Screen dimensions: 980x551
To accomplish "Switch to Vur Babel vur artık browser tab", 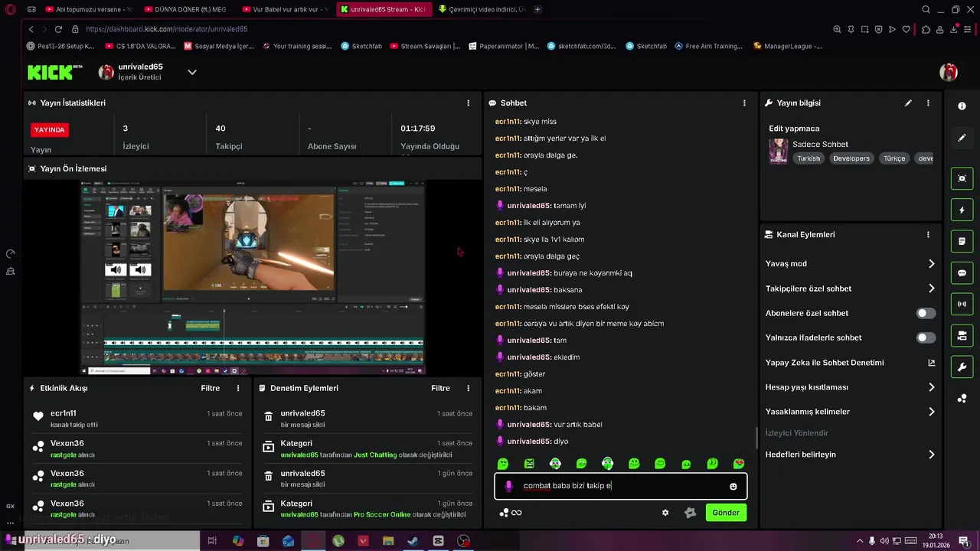I will [x=285, y=9].
